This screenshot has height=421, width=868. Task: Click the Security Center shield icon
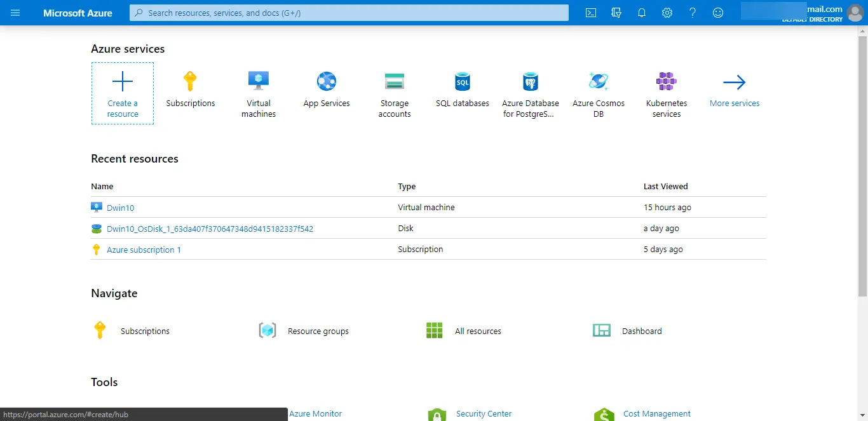pos(437,415)
